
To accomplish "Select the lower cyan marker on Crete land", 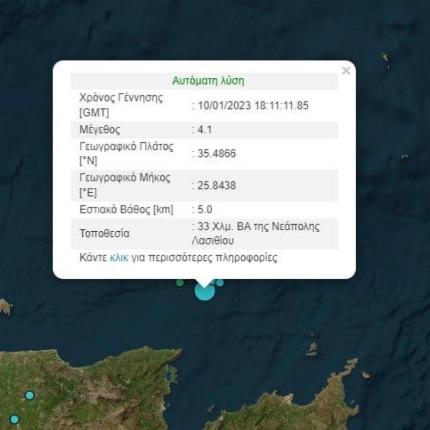I will click(14, 419).
